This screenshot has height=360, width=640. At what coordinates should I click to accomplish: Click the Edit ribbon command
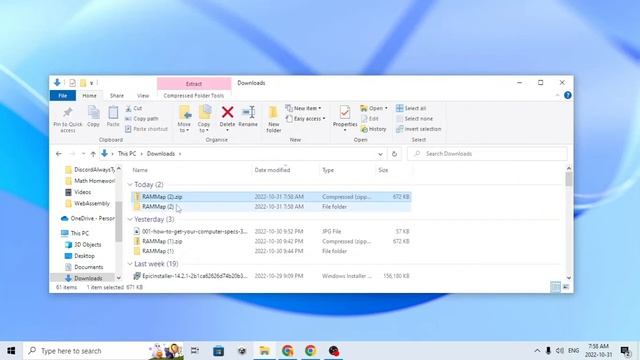[370, 118]
